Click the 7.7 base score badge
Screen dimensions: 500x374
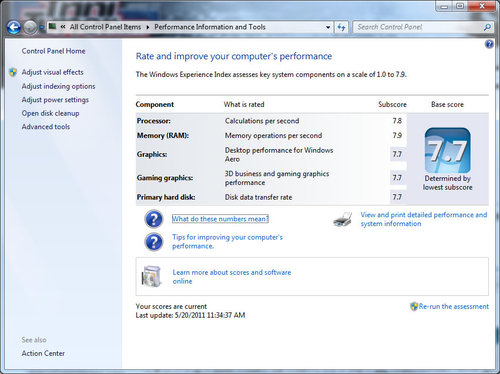pyautogui.click(x=448, y=150)
